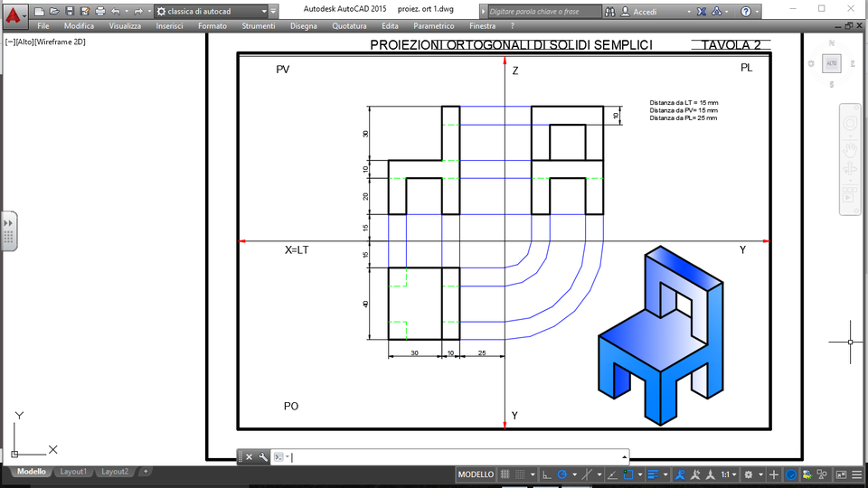Screen dimensions: 868x488
Task: Expand the 'classica di autocad' workspace dropdown
Action: pyautogui.click(x=264, y=11)
